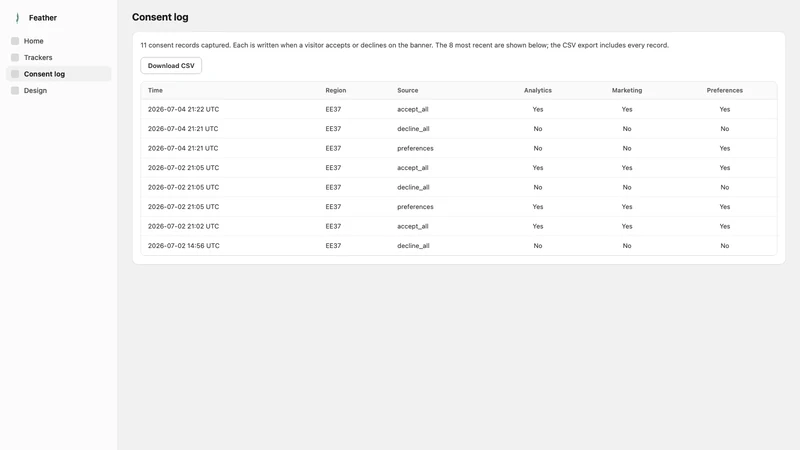
Task: Click the Feather logo icon
Action: (x=17, y=18)
